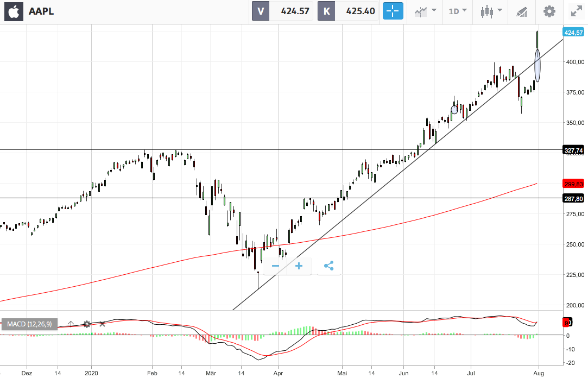Click the 350,00 price axis label
This screenshot has width=588, height=378.
pyautogui.click(x=576, y=123)
